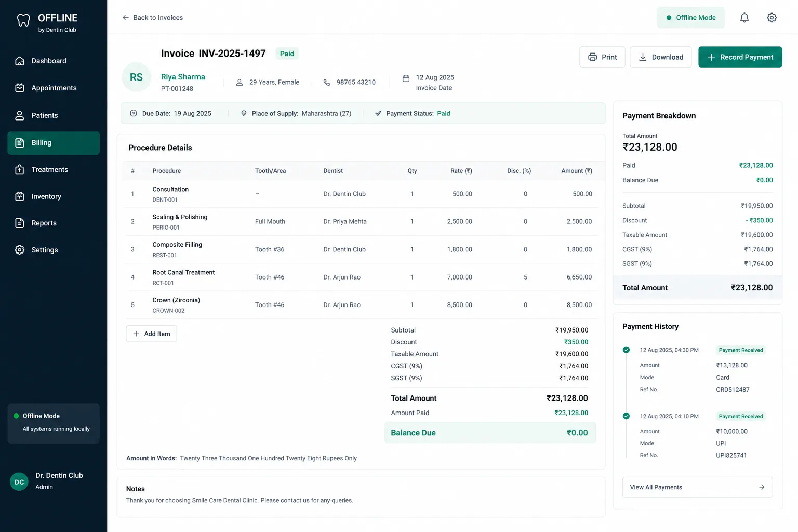Click the due date clock icon
The width and height of the screenshot is (798, 532).
tap(134, 113)
